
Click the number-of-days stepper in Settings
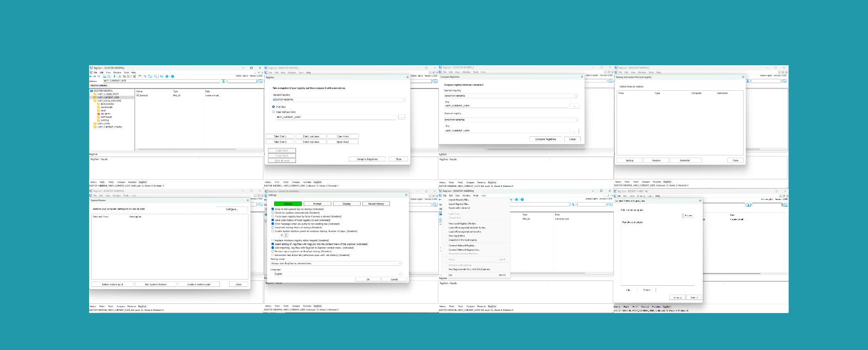point(286,235)
